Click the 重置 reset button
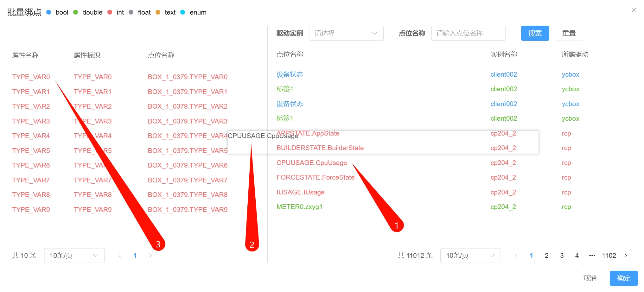This screenshot has width=644, height=292. point(569,33)
